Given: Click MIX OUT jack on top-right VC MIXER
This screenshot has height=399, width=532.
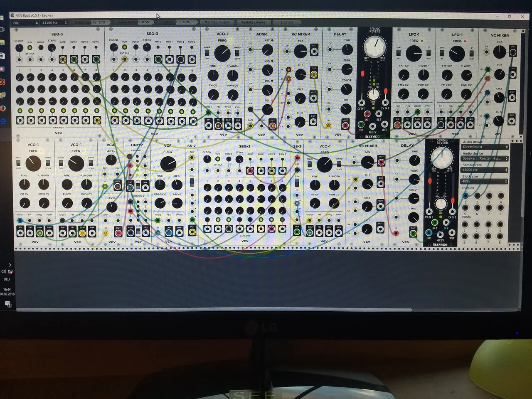Looking at the screenshot, I should (513, 52).
